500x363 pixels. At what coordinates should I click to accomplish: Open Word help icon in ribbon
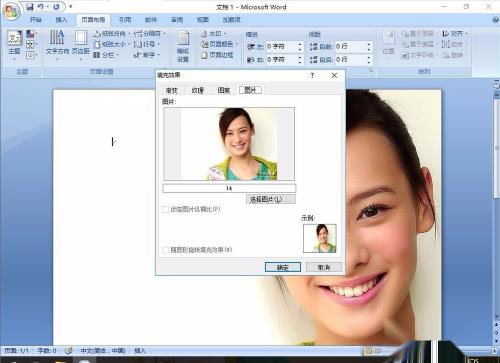(x=496, y=20)
